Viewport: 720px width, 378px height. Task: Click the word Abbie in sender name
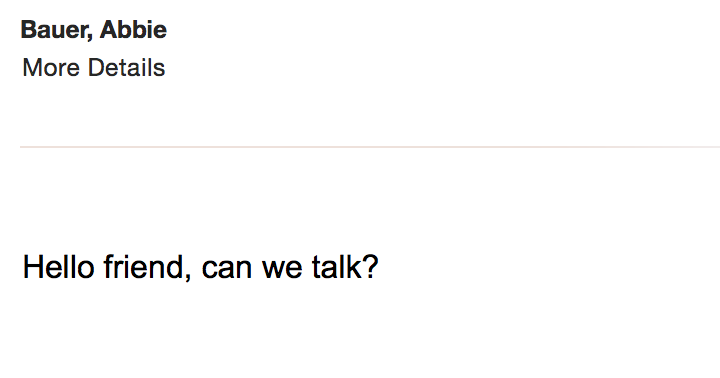[133, 29]
